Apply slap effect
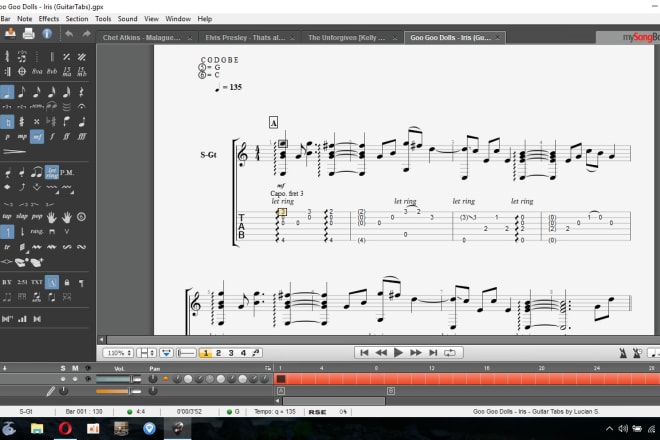 click(x=22, y=216)
